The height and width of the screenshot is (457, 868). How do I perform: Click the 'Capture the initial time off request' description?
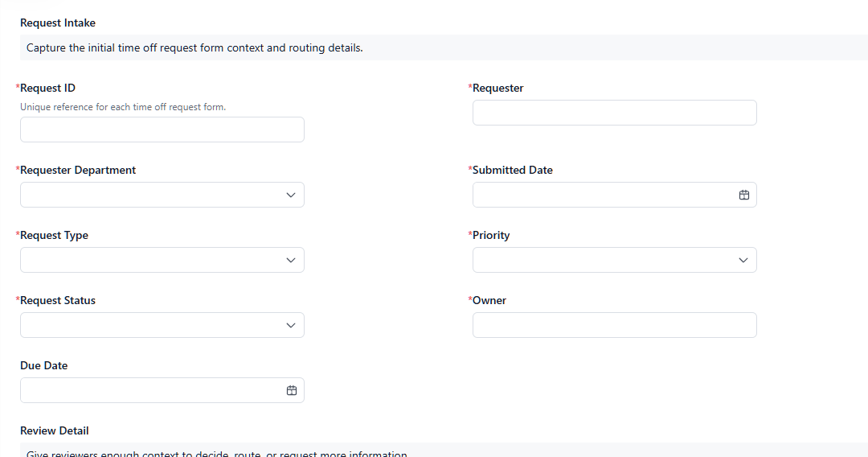(194, 47)
